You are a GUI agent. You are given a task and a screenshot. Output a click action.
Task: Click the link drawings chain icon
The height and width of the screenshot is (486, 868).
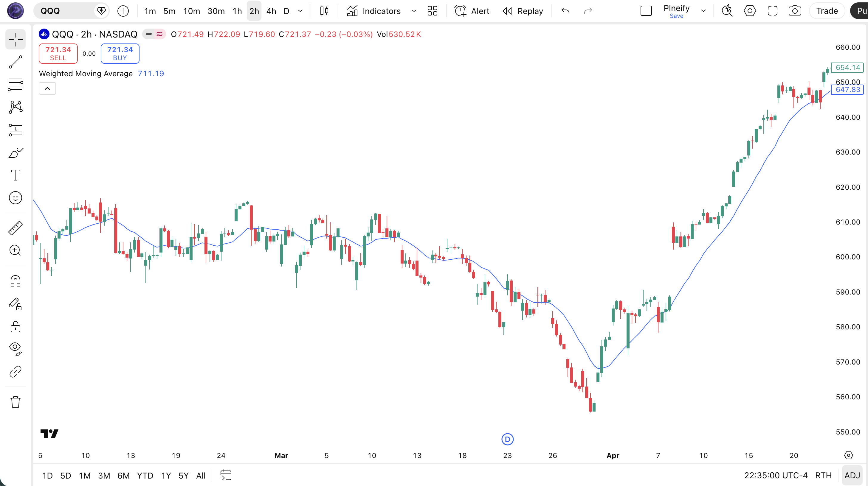15,372
